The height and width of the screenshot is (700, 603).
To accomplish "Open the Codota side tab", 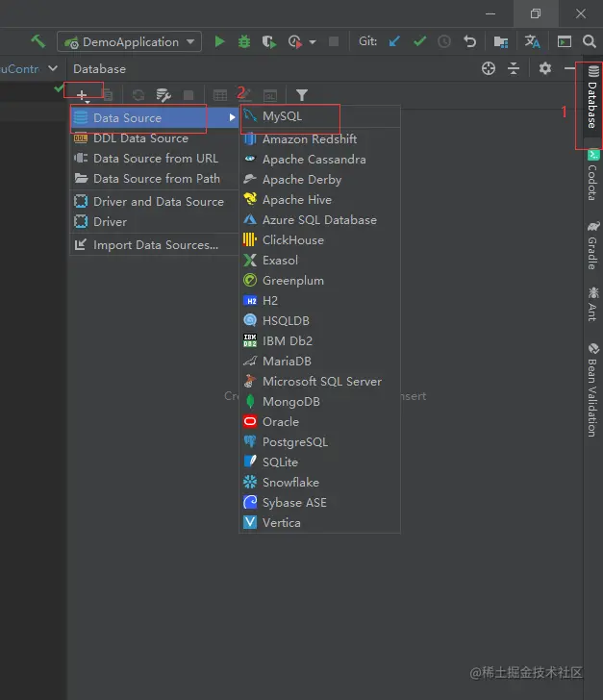I will click(x=592, y=175).
